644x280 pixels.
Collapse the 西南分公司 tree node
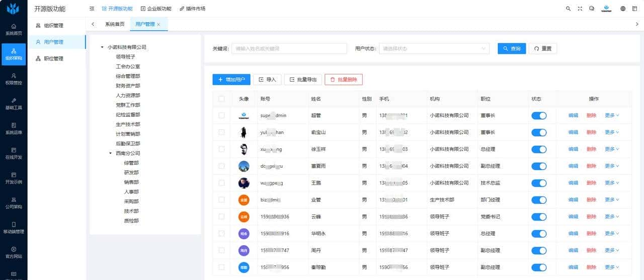tap(110, 153)
